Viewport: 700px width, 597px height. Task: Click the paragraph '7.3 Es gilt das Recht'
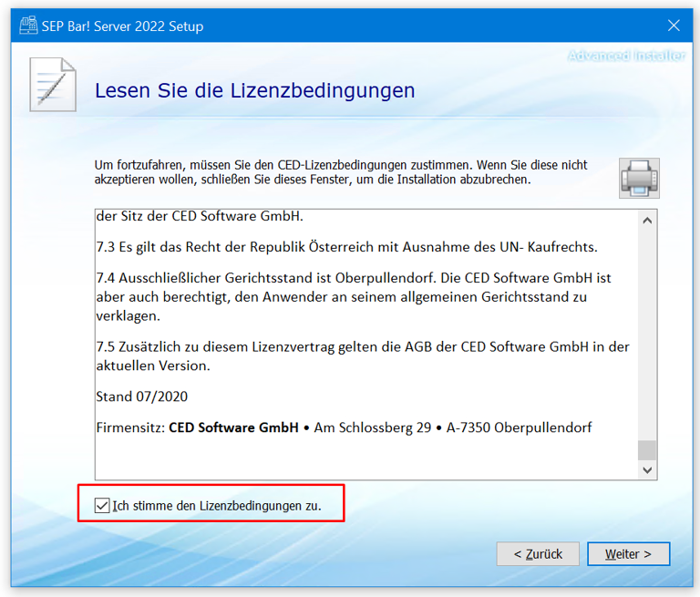(x=347, y=247)
